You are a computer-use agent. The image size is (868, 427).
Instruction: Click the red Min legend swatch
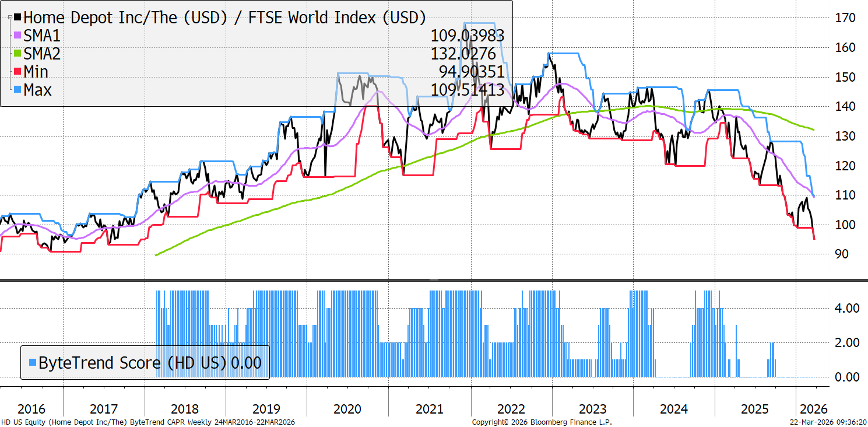click(x=17, y=72)
